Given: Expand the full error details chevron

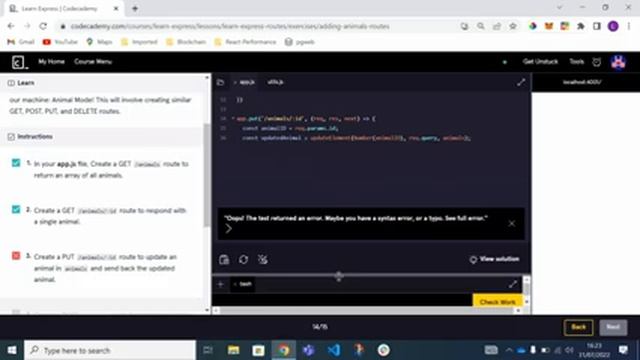Looking at the screenshot, I should pos(229,229).
